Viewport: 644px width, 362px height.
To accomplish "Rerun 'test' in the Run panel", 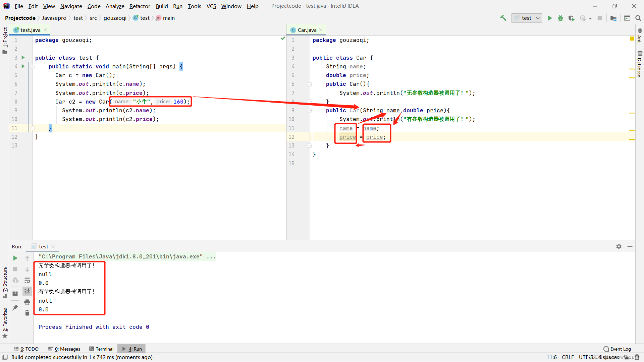I will [x=15, y=258].
